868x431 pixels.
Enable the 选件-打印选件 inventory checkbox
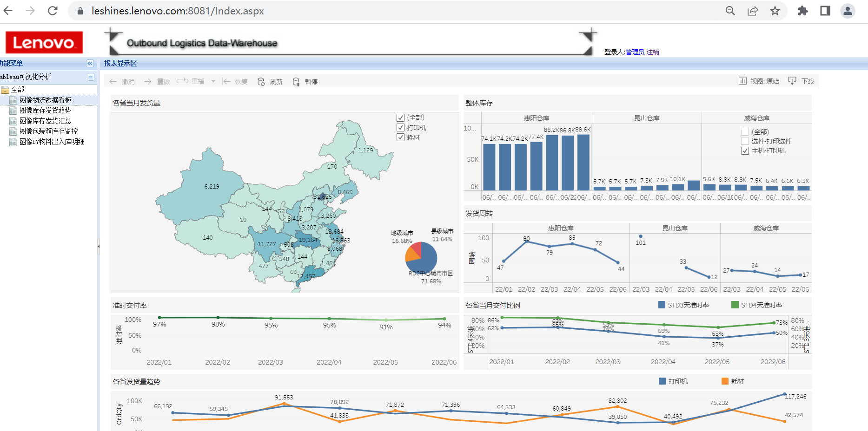click(x=745, y=141)
